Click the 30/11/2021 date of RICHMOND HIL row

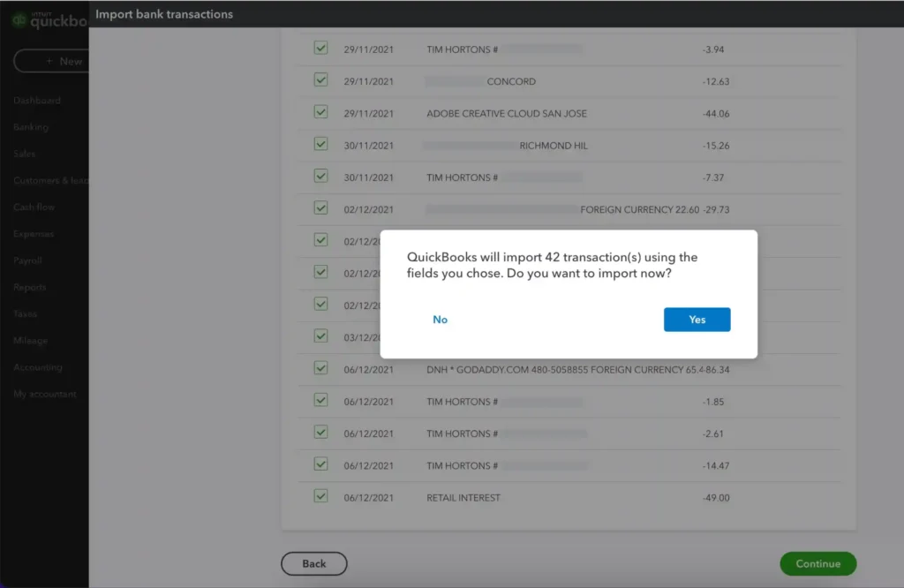coord(368,146)
